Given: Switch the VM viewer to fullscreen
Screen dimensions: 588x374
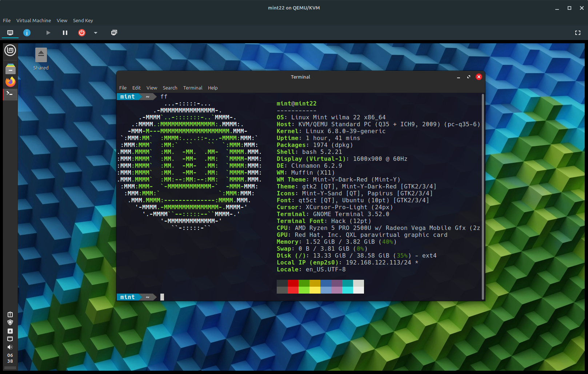Looking at the screenshot, I should [578, 33].
